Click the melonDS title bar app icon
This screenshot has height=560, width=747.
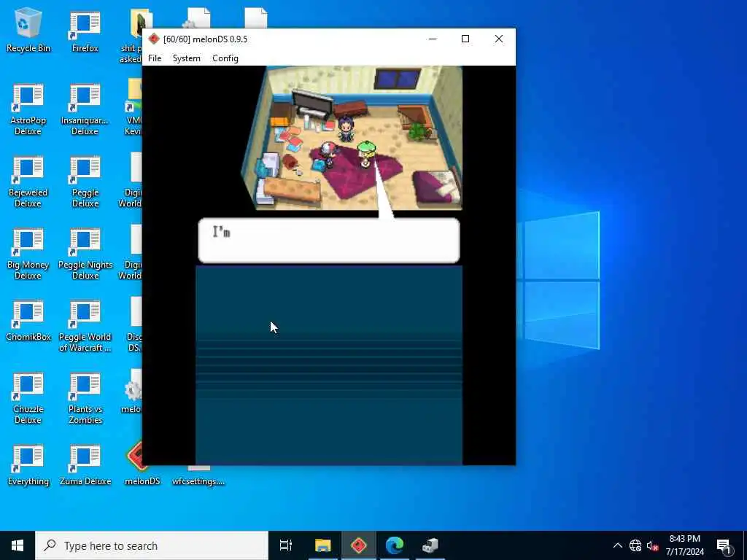(x=153, y=39)
